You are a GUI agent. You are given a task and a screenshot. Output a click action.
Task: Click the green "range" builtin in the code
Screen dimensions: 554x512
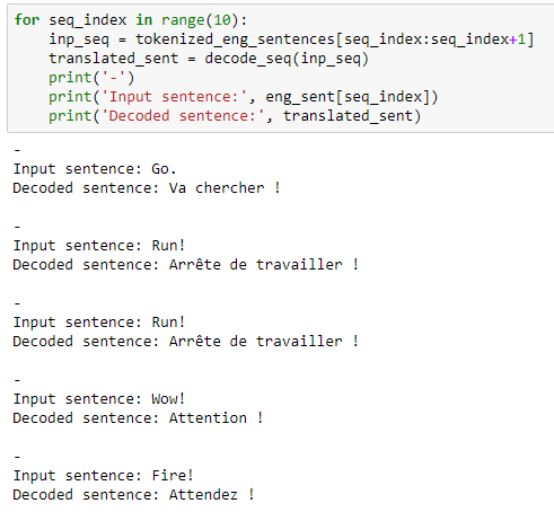click(183, 20)
